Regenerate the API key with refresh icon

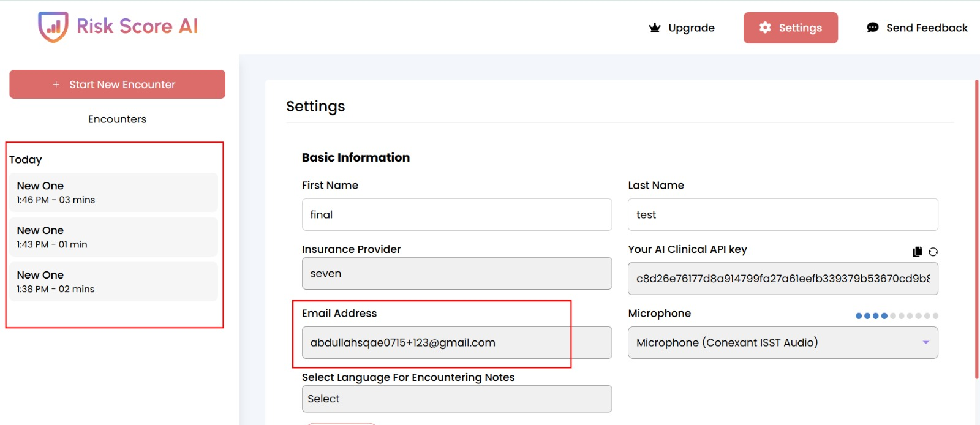[x=933, y=252]
